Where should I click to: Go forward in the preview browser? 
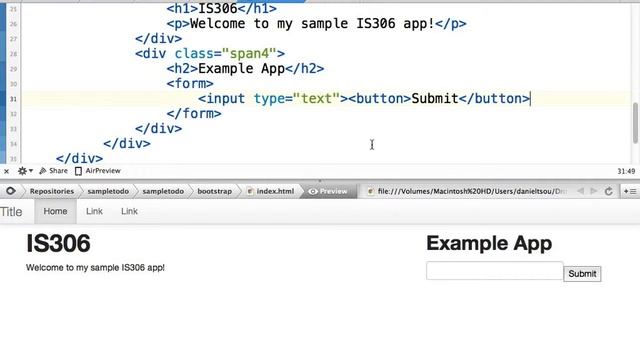point(593,191)
